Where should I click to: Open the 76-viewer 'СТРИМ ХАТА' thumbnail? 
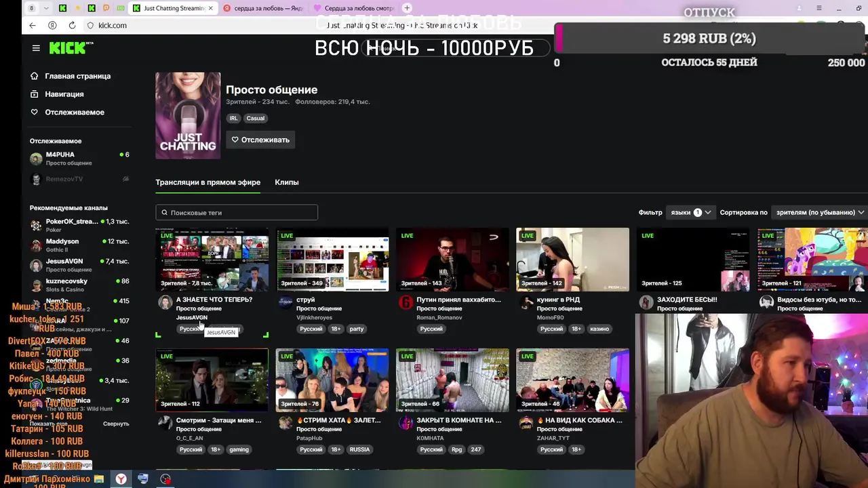(332, 380)
